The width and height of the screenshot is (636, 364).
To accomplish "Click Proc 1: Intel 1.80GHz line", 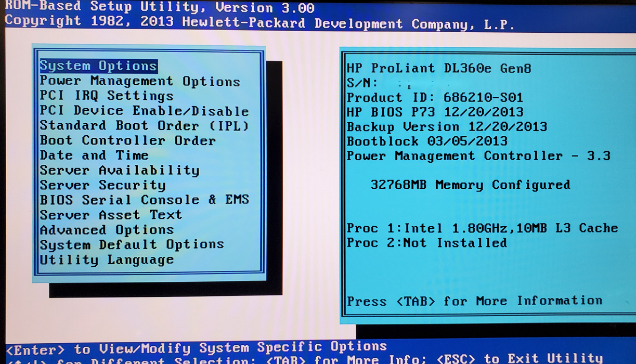I will tap(482, 228).
